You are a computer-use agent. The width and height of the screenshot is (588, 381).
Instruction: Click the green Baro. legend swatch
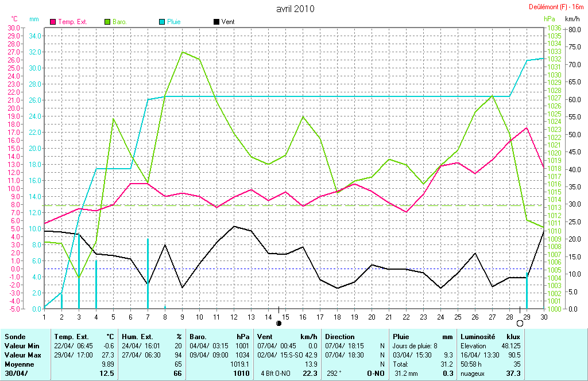tap(107, 22)
